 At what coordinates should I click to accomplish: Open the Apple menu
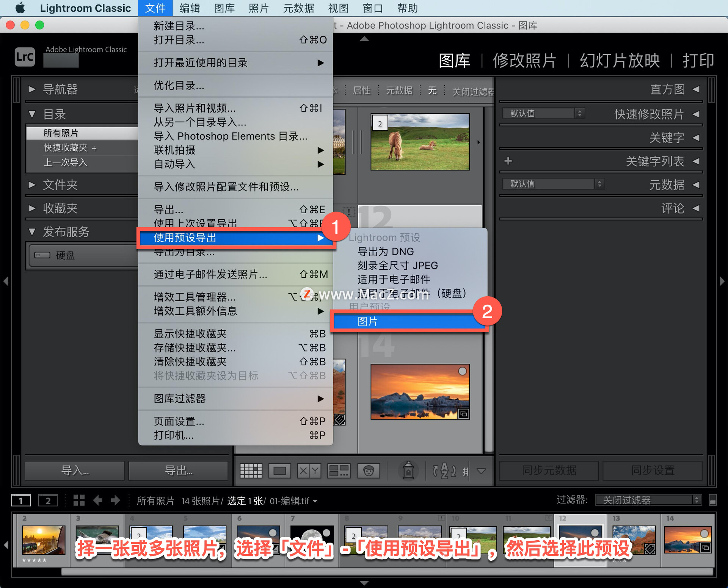pos(20,8)
